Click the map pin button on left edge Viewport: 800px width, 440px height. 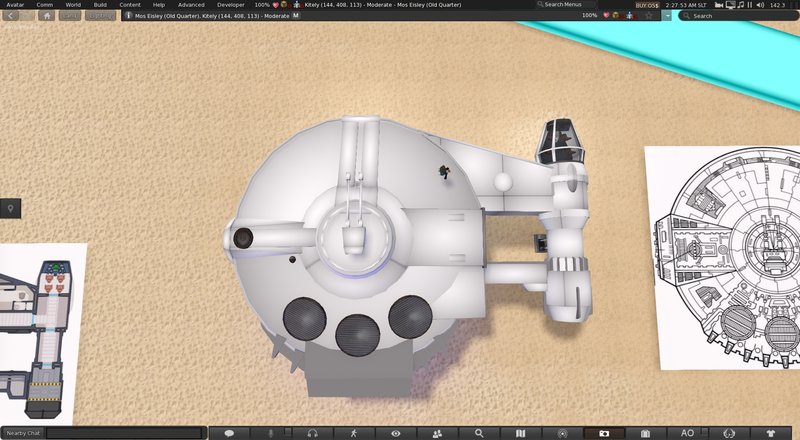(x=10, y=208)
